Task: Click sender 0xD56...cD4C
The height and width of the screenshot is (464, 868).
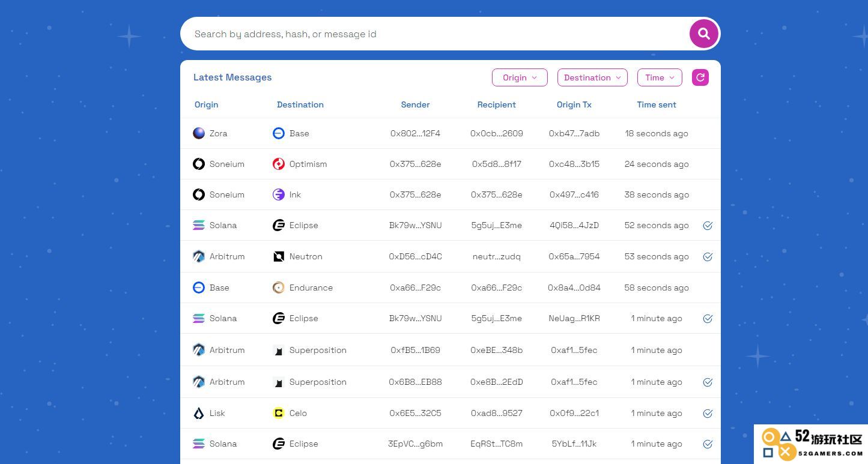Action: click(415, 256)
